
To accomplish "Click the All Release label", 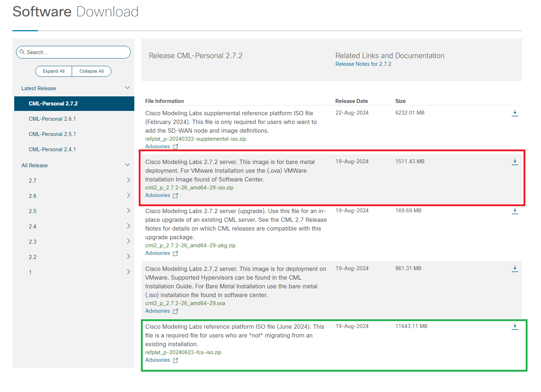I will (x=35, y=165).
